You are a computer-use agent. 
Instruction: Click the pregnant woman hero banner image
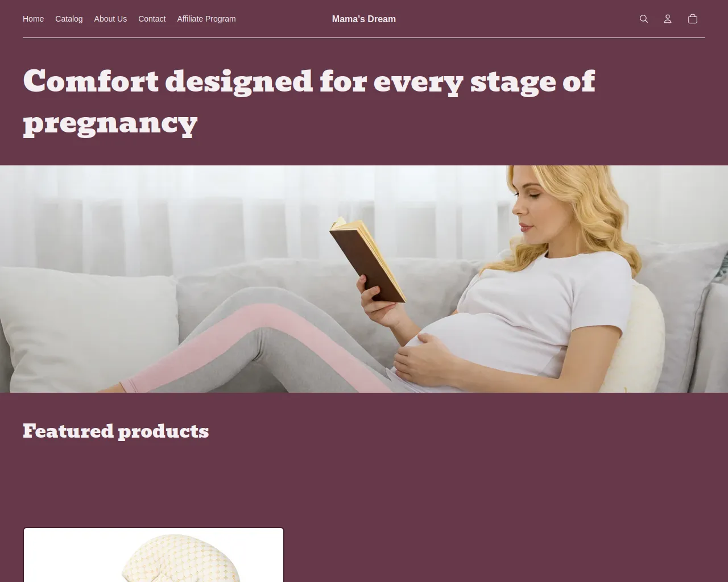[x=364, y=278]
